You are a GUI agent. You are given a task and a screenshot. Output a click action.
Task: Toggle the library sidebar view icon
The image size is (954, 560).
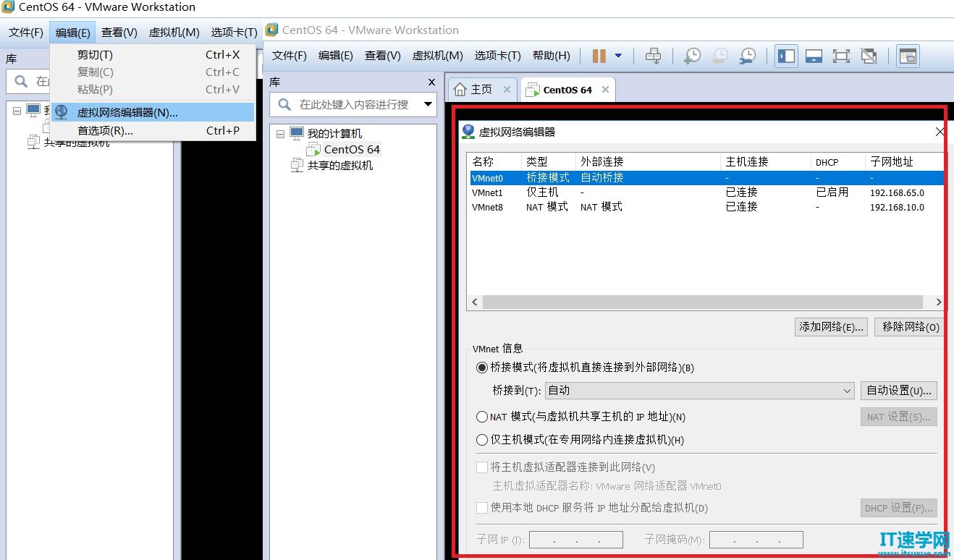(x=786, y=56)
